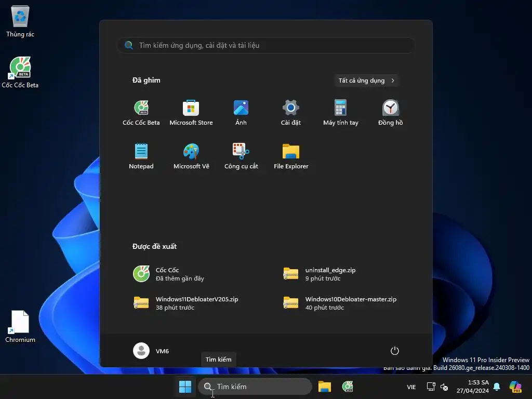Open Cài đặt settings app
Viewport: 532px width, 399px height.
coord(291,113)
